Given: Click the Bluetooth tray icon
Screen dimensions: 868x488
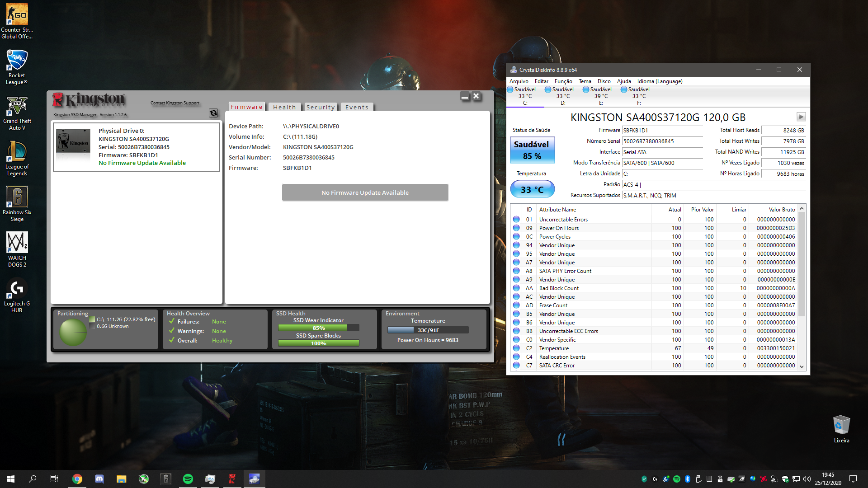Looking at the screenshot, I should (x=688, y=479).
